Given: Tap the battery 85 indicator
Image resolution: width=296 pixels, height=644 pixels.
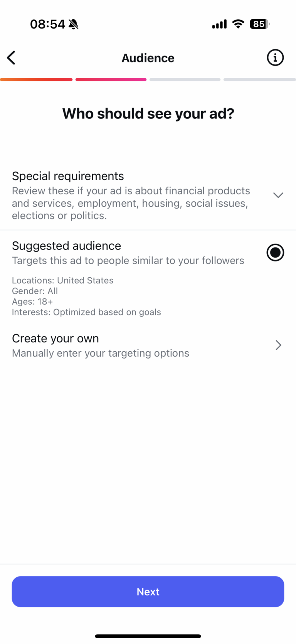Looking at the screenshot, I should (259, 24).
